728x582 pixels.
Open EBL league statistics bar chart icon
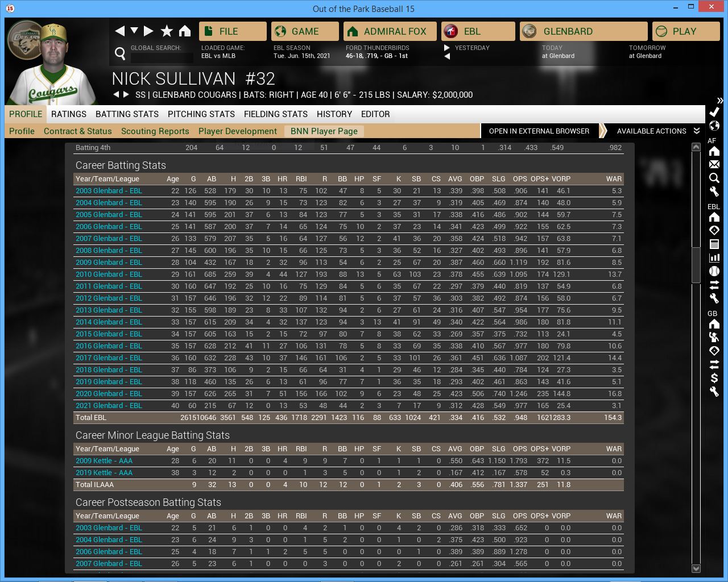coord(714,257)
